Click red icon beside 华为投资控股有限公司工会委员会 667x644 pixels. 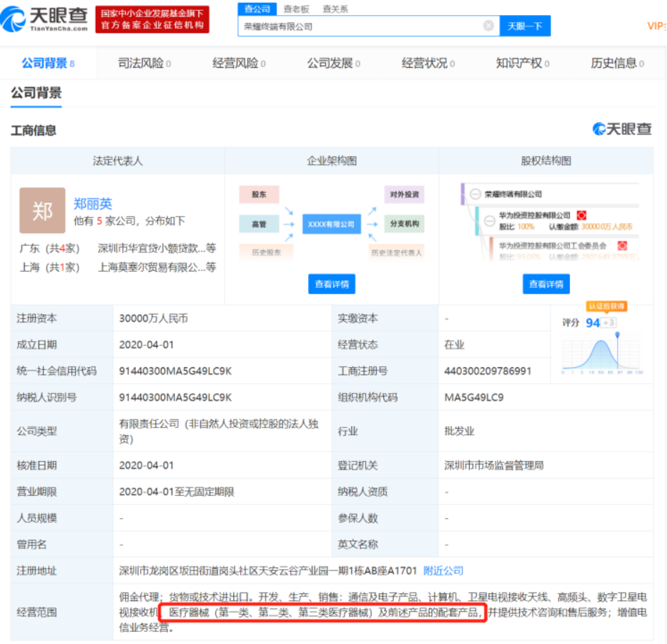pyautogui.click(x=623, y=245)
